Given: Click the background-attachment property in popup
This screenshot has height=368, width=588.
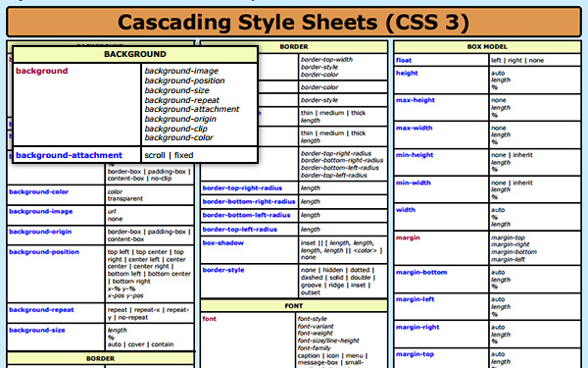Looking at the screenshot, I should click(x=69, y=155).
